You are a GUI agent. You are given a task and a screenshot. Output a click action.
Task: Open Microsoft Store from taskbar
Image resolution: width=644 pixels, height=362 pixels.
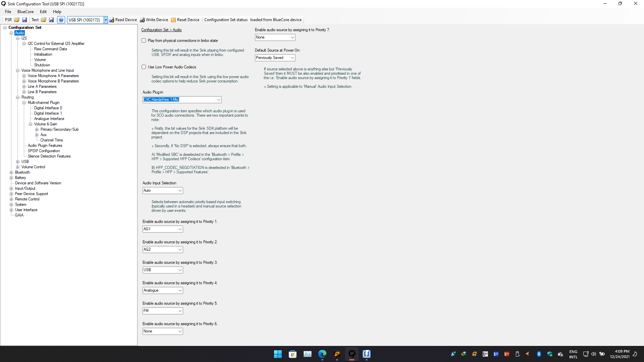(x=292, y=354)
